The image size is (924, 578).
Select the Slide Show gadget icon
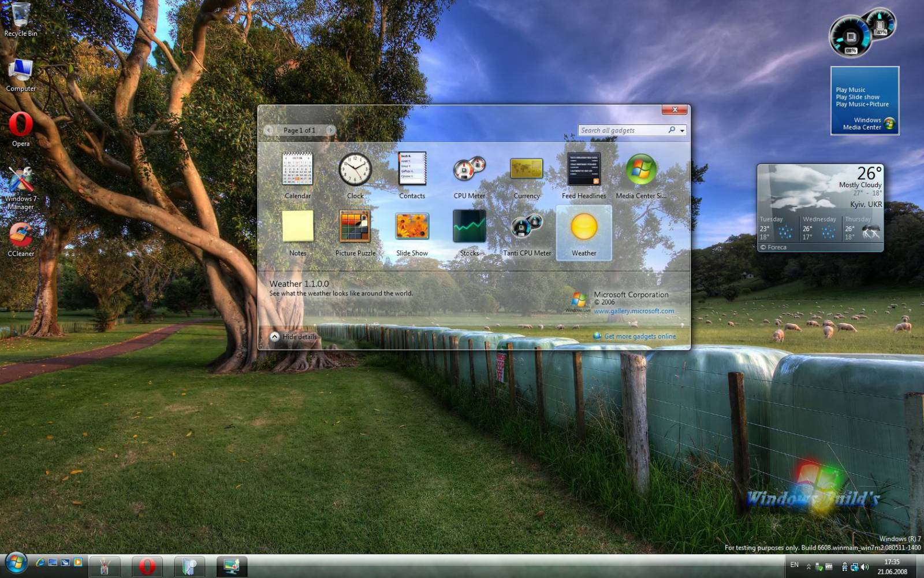pos(412,225)
